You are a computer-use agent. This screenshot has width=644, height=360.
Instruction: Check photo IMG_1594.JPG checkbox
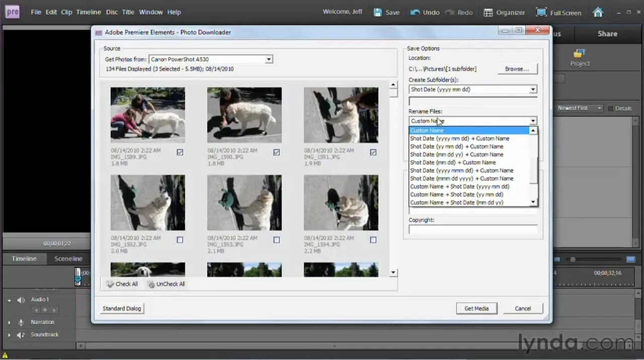click(373, 240)
